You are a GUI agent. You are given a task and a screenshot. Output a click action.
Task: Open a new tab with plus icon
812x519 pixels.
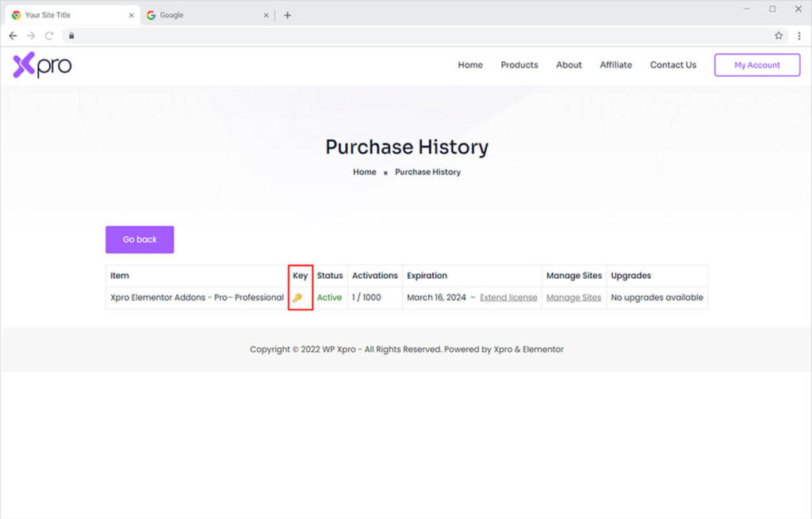click(287, 15)
